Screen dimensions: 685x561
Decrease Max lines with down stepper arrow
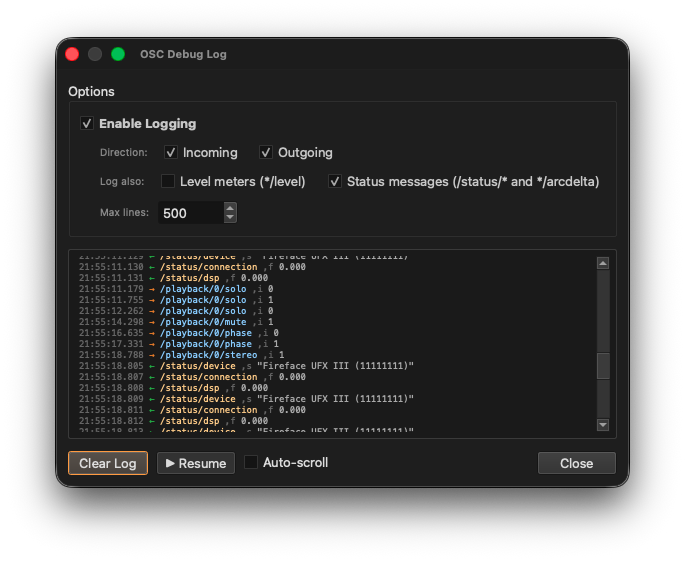click(x=230, y=218)
